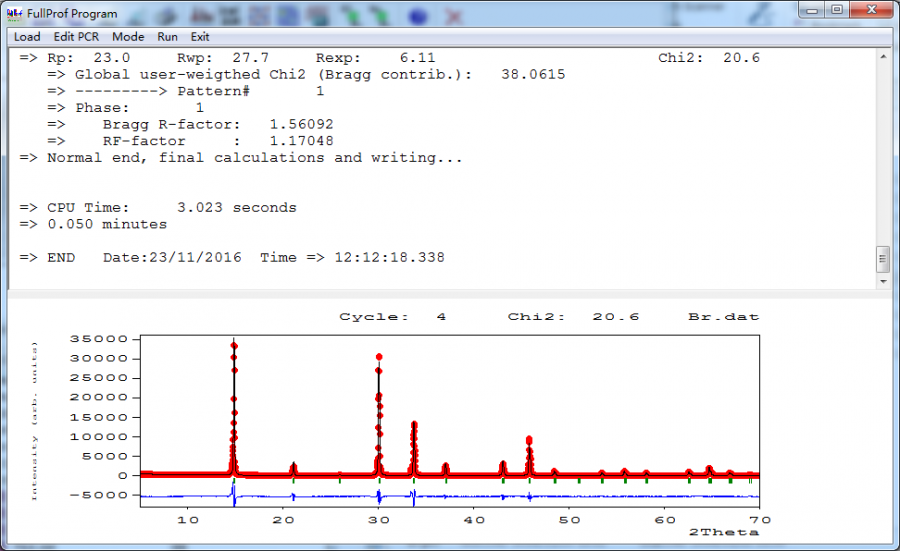Screen dimensions: 900x551
Task: Click the output scrollbar down arrow
Action: point(883,281)
